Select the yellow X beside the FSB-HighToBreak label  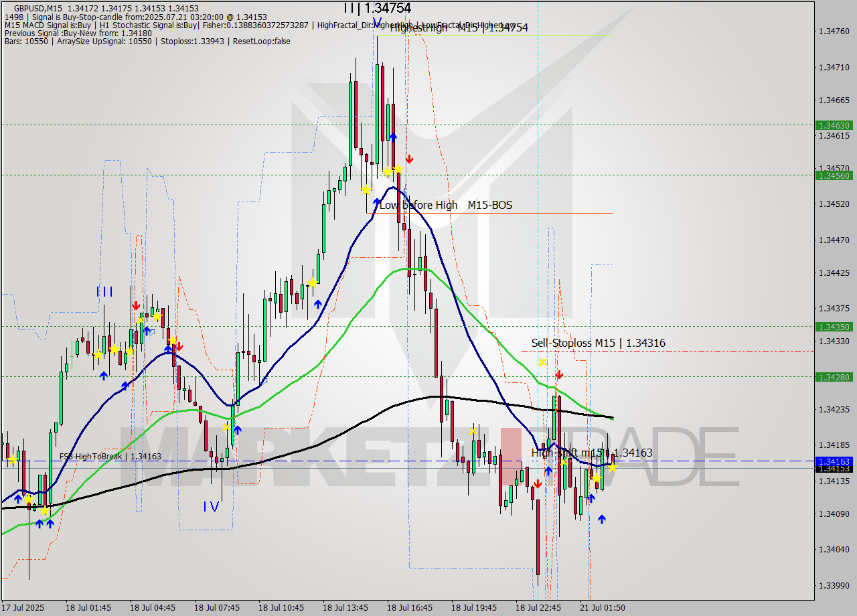[x=13, y=460]
